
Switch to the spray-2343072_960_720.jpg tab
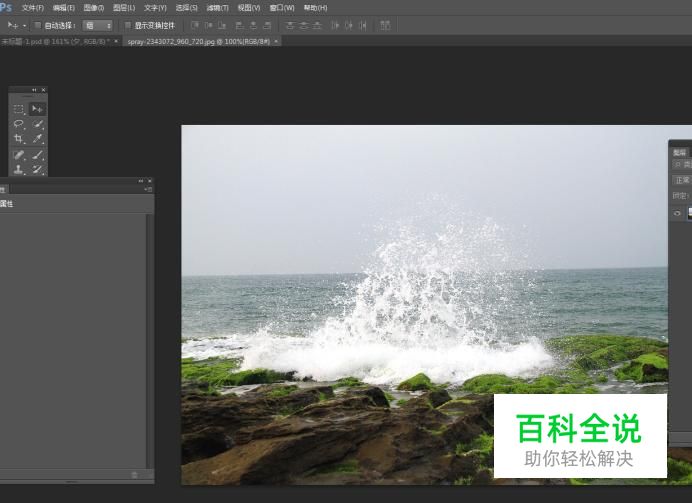point(196,41)
